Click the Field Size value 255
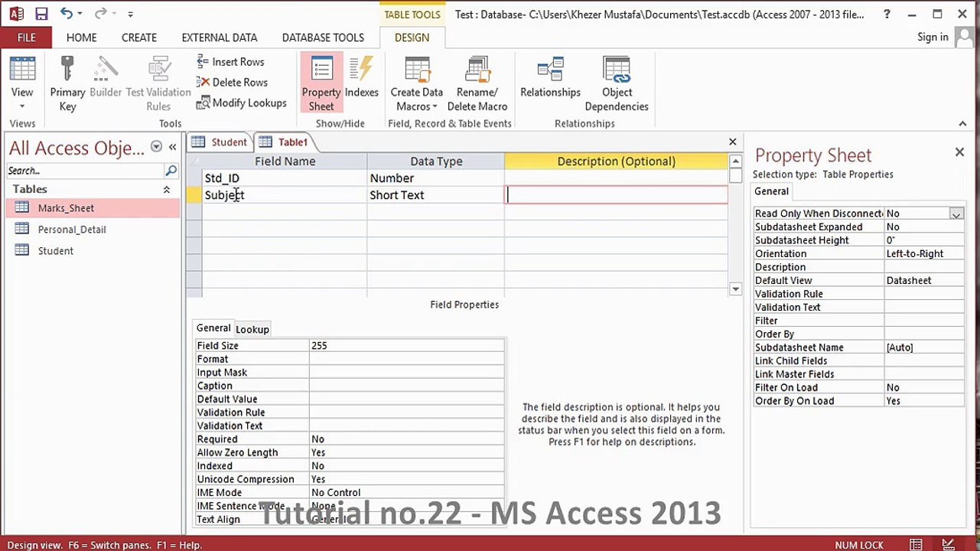Image resolution: width=980 pixels, height=551 pixels. [406, 346]
